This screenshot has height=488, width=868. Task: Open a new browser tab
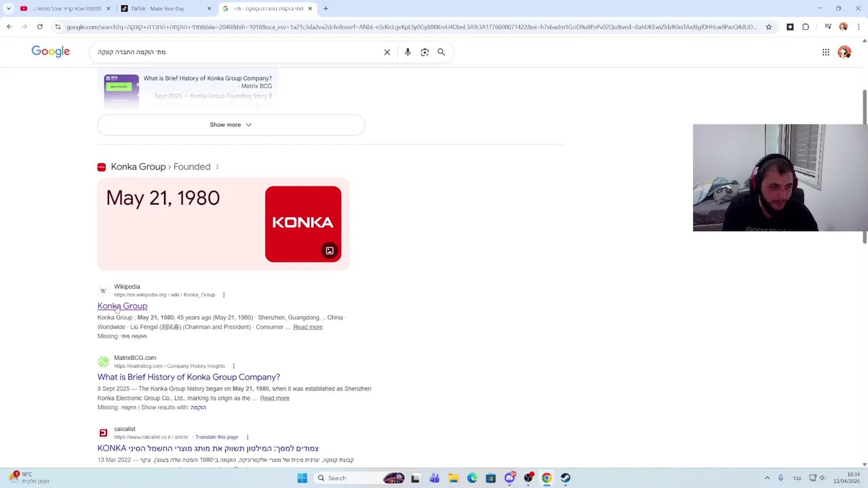325,9
